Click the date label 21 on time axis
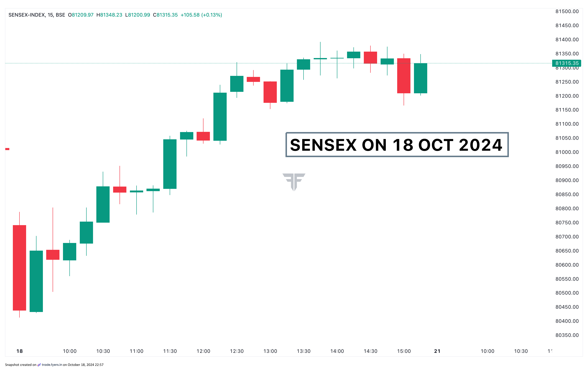This screenshot has height=369, width=588. (x=437, y=351)
